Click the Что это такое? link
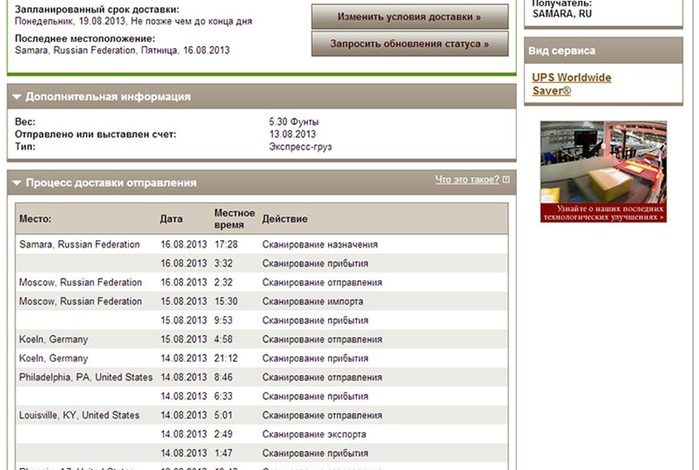The height and width of the screenshot is (470, 699). [x=466, y=180]
